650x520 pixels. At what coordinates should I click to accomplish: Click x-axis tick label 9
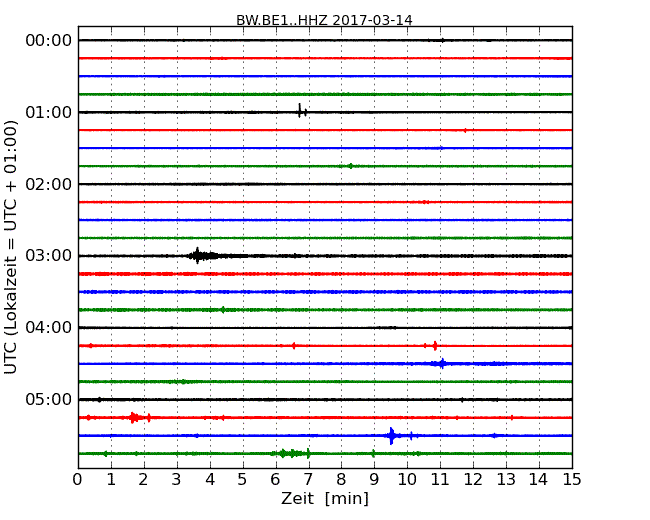click(x=374, y=480)
